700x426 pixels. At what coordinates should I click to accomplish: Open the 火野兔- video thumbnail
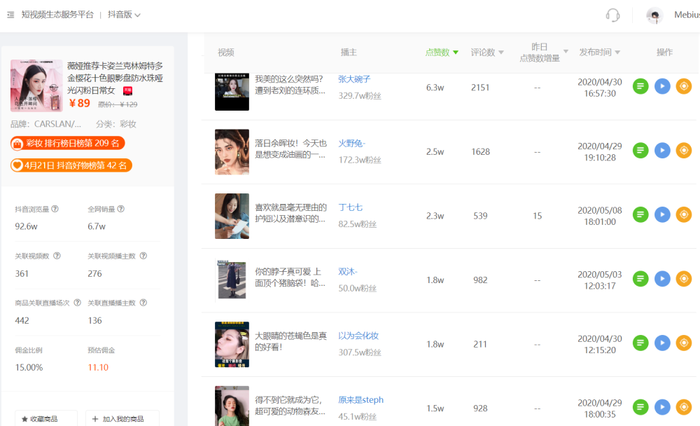point(232,152)
